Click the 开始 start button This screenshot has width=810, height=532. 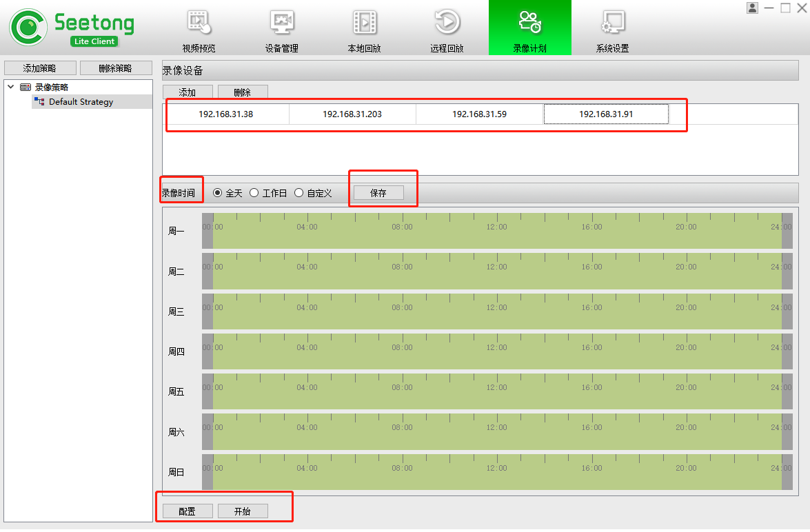point(243,511)
